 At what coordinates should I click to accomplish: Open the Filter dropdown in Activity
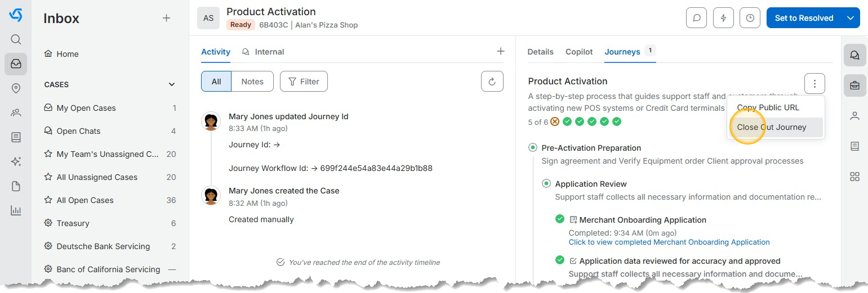pyautogui.click(x=304, y=82)
